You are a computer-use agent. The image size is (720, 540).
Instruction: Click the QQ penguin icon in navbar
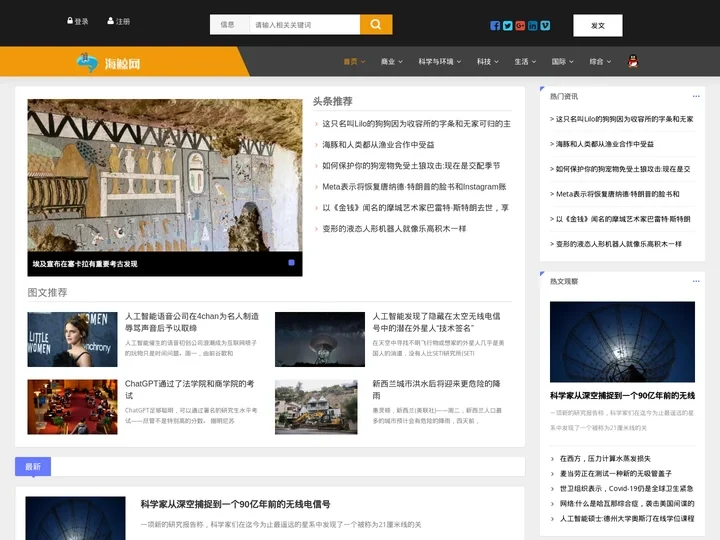tap(633, 61)
